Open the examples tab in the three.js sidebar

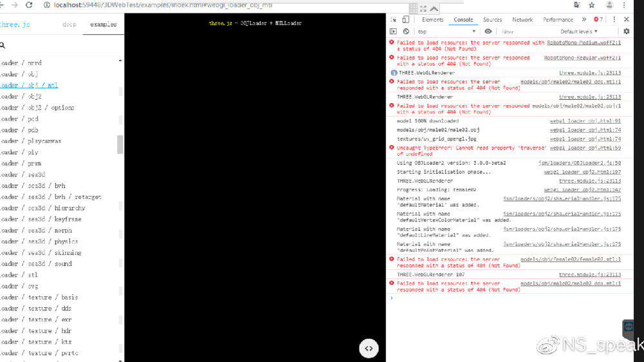(x=103, y=24)
